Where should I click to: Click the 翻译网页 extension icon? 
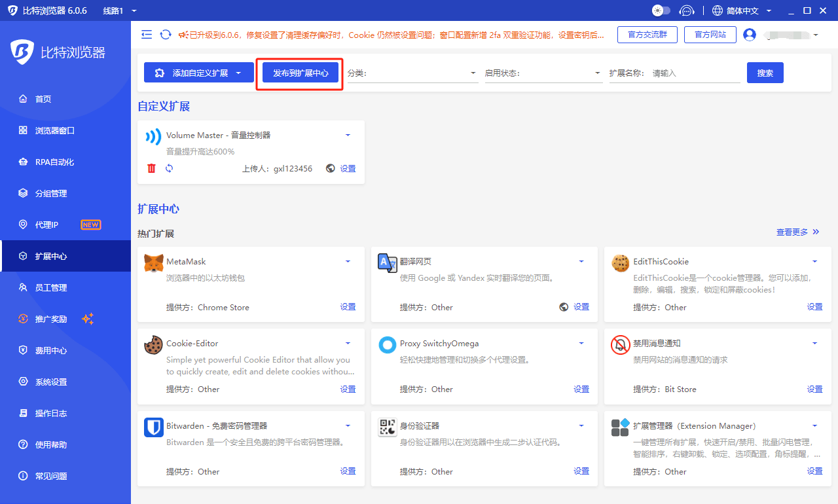(x=388, y=262)
